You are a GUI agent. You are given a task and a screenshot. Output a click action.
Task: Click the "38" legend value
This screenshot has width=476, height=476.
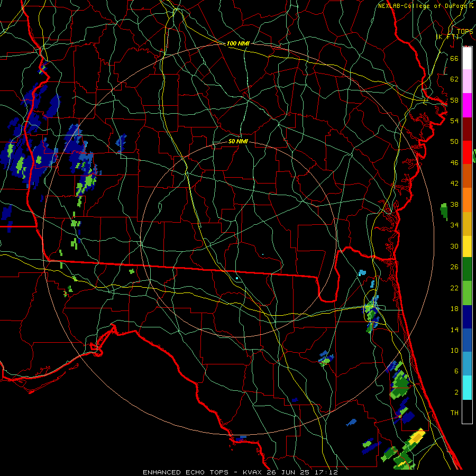point(454,204)
